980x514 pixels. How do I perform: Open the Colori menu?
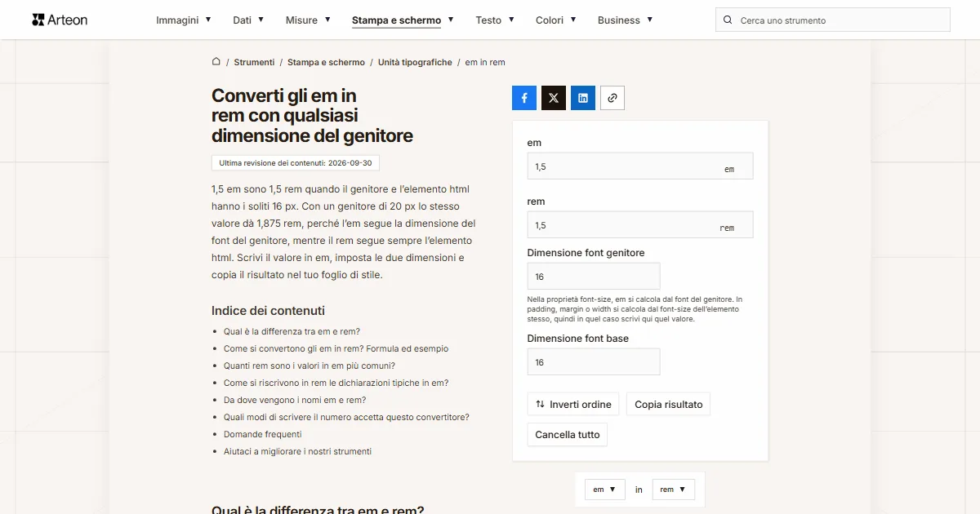coord(556,20)
